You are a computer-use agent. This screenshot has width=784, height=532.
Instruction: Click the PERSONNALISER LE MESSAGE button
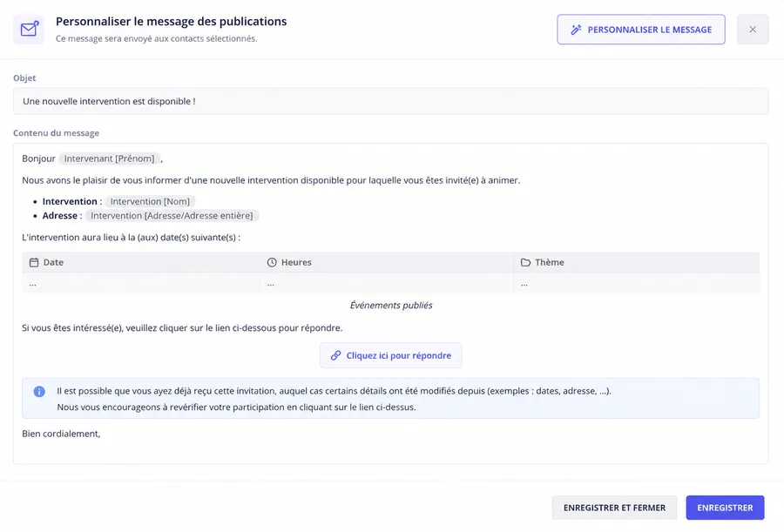(641, 30)
